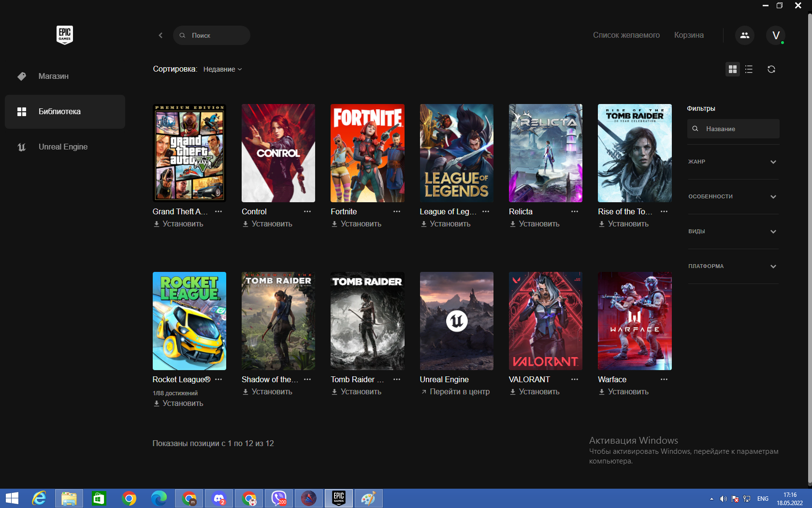Open options menu for Grand Theft Auto
The image size is (812, 508).
pos(218,211)
